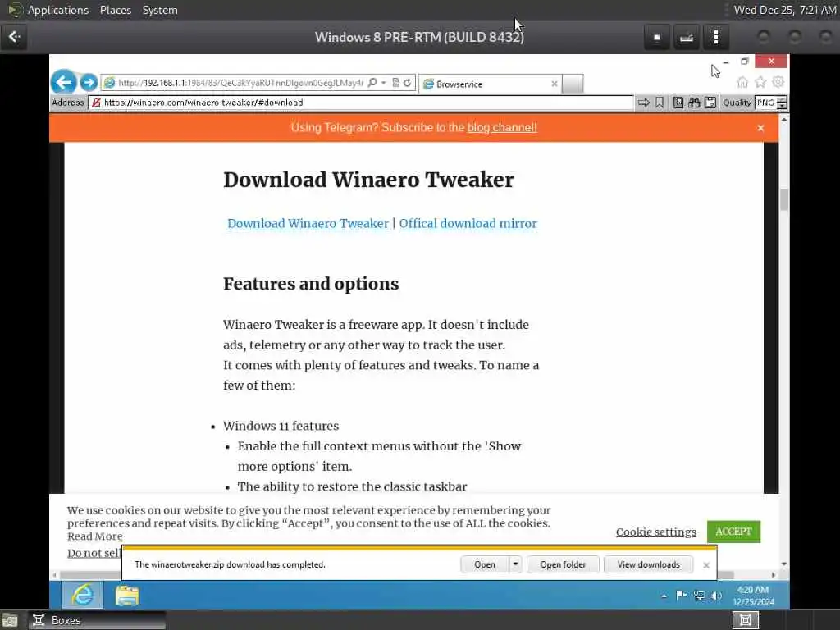Open a new tab in Internet Explorer

click(x=573, y=84)
